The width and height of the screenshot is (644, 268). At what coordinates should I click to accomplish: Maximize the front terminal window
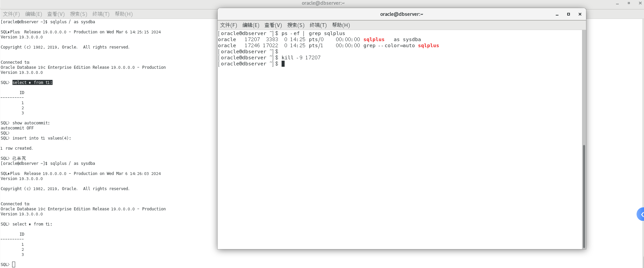pos(569,14)
